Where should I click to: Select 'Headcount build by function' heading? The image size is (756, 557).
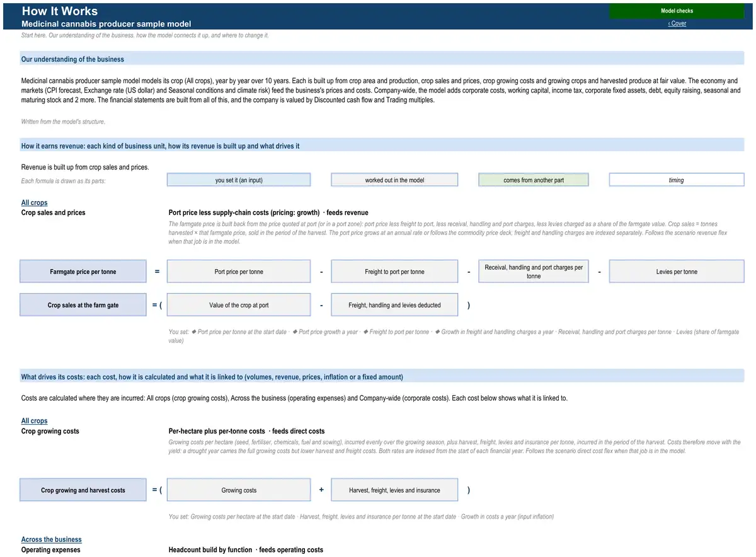point(246,550)
